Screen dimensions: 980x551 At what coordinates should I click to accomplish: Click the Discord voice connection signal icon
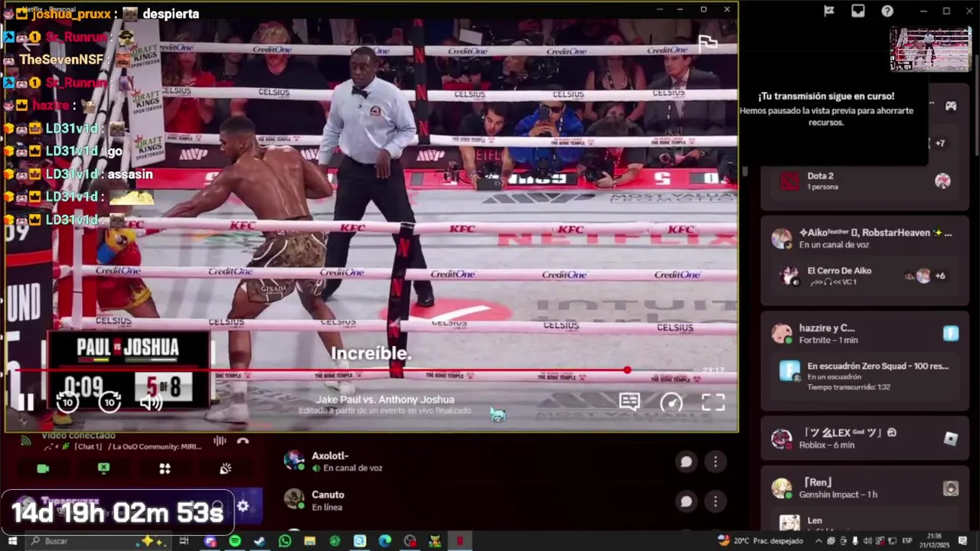tap(25, 441)
